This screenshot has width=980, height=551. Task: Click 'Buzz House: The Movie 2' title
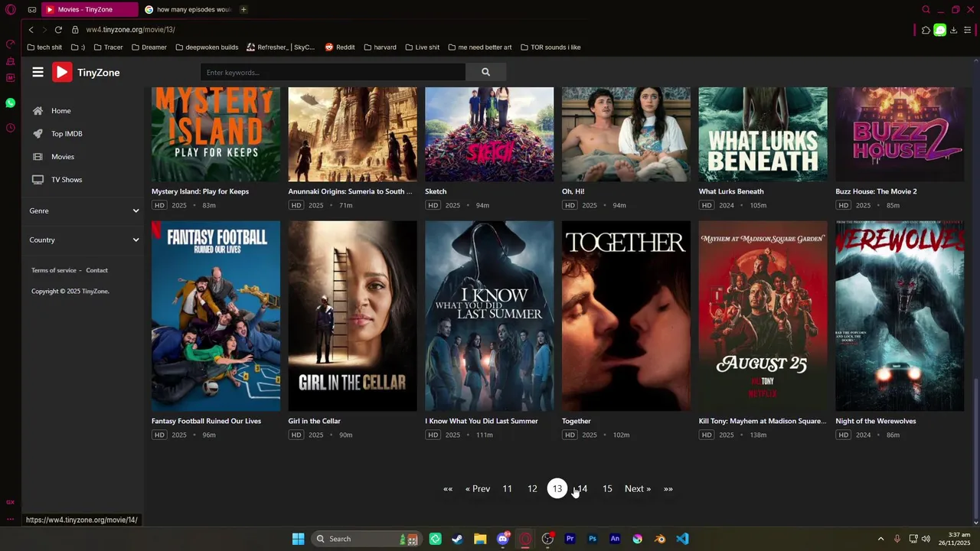pyautogui.click(x=876, y=191)
